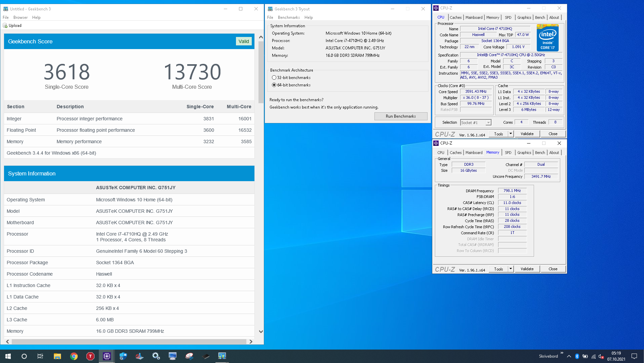Select the 32-bit benchmarks radio option
The width and height of the screenshot is (644, 363).
[x=274, y=78]
